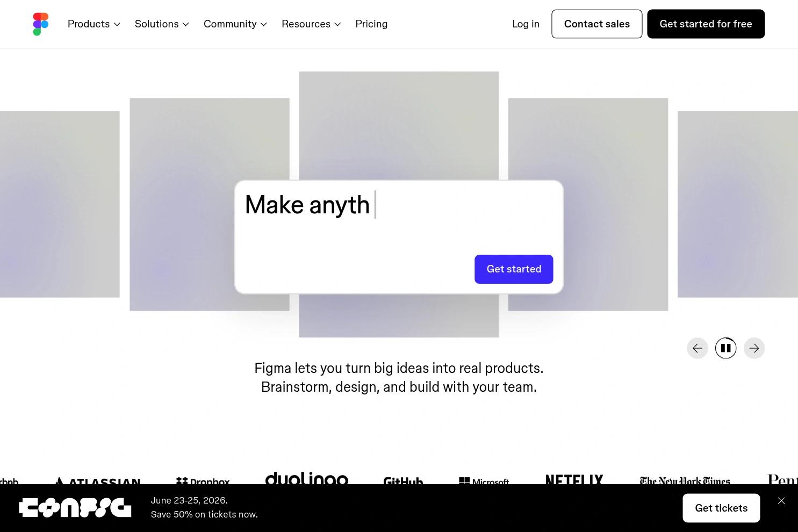
Task: Go to previous carousel slide arrow
Action: (697, 348)
